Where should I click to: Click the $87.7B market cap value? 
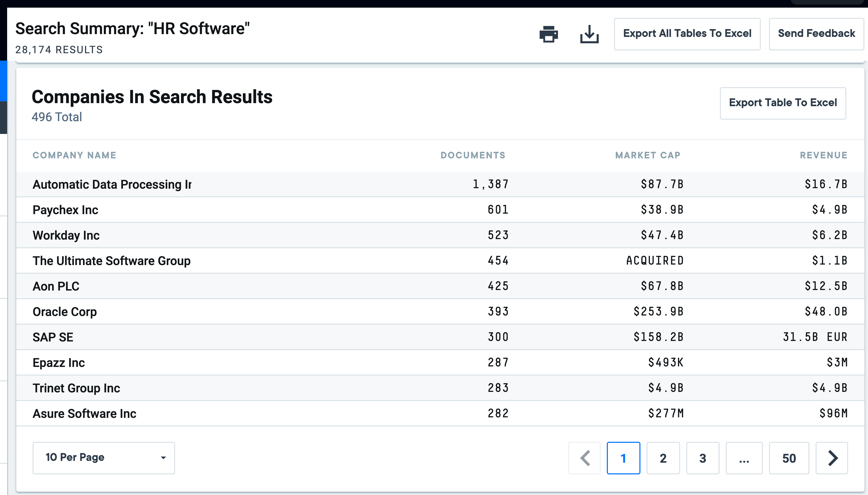[x=662, y=184]
